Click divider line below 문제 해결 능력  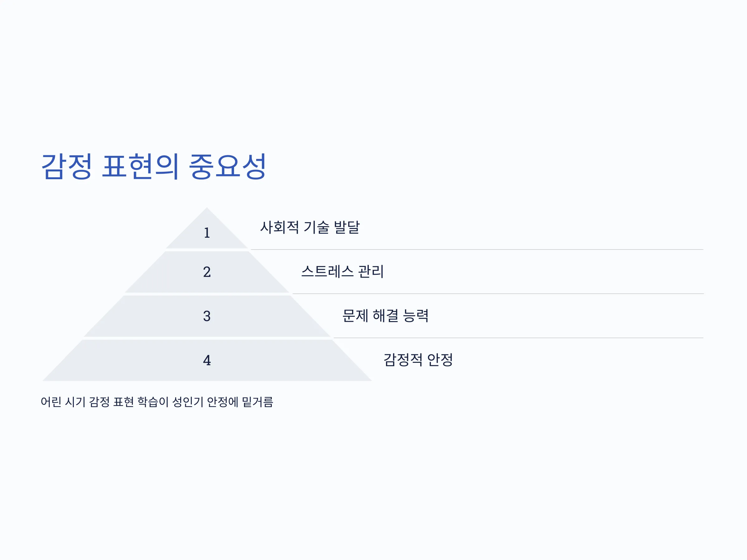518,338
